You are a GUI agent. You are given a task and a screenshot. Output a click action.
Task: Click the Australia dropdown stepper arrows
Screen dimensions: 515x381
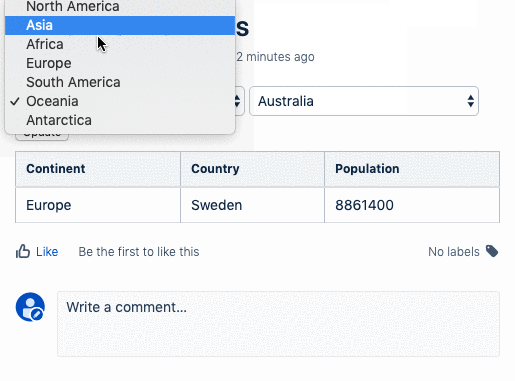pos(471,101)
